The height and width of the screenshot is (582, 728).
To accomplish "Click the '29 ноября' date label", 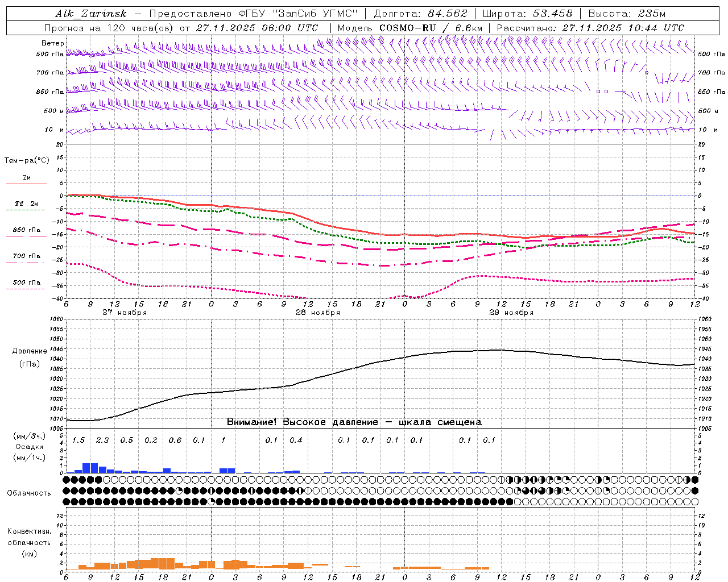I will (x=511, y=313).
